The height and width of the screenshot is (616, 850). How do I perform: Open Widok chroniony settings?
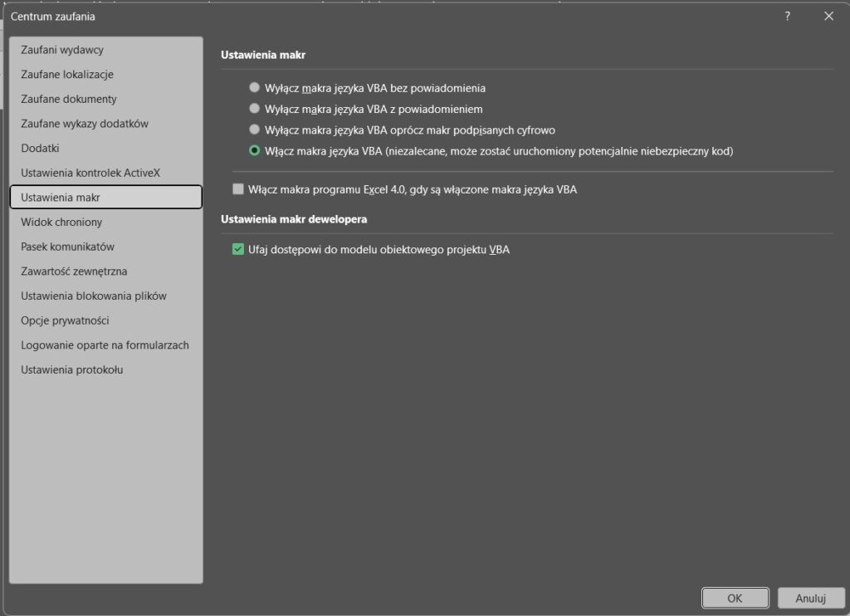click(61, 222)
